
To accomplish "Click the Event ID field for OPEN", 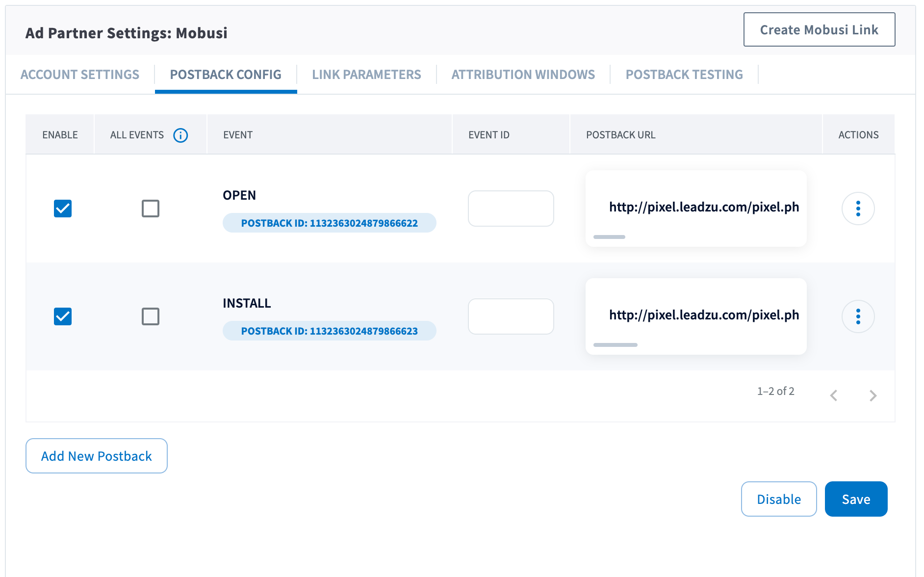I will click(x=511, y=209).
